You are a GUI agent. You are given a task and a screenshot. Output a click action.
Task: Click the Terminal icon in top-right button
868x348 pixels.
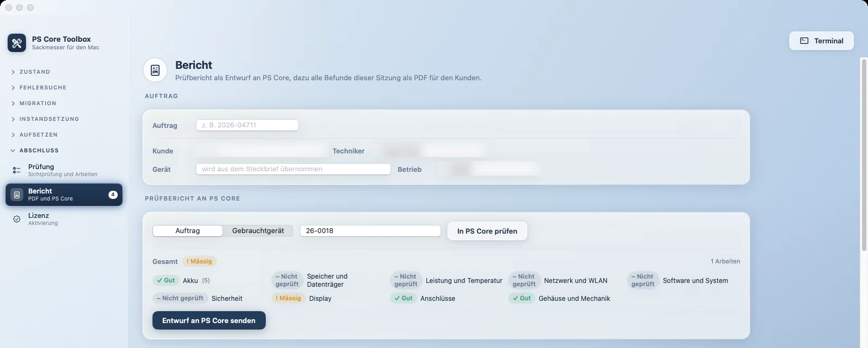pyautogui.click(x=805, y=41)
